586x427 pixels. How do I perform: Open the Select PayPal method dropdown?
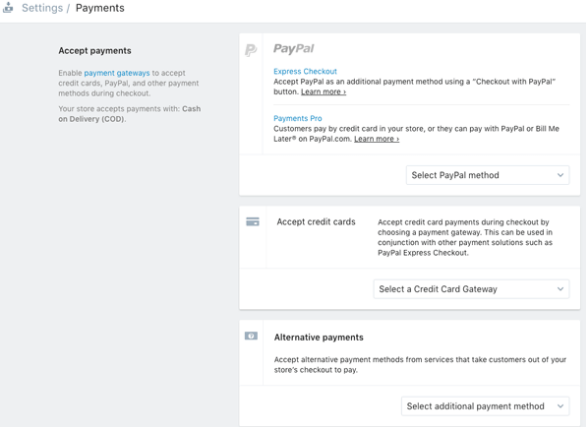click(487, 175)
